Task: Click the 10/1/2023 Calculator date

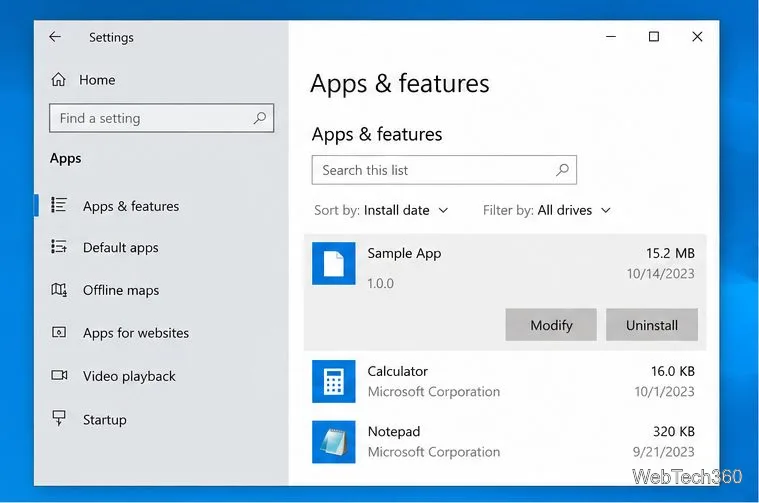Action: (x=665, y=392)
